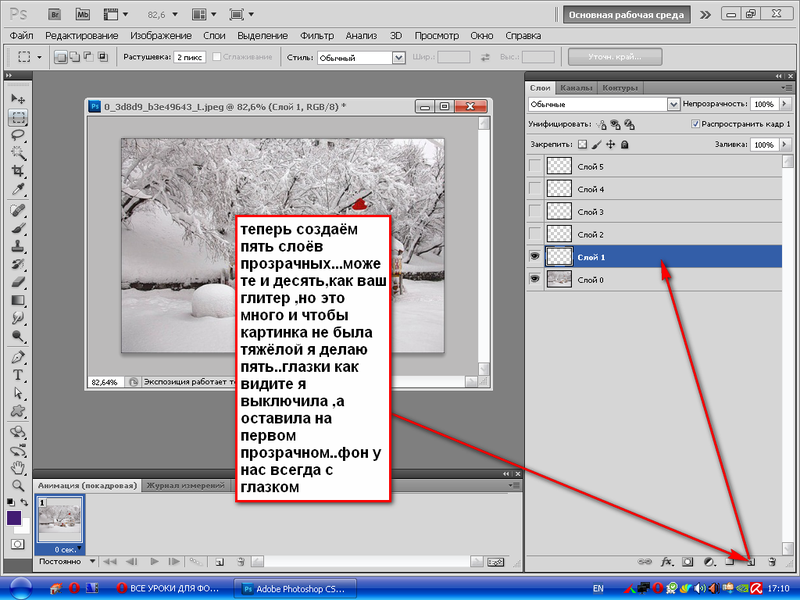Open the Постоянно loop options dropdown
Viewport: 800px width, 600px height.
pos(66,562)
